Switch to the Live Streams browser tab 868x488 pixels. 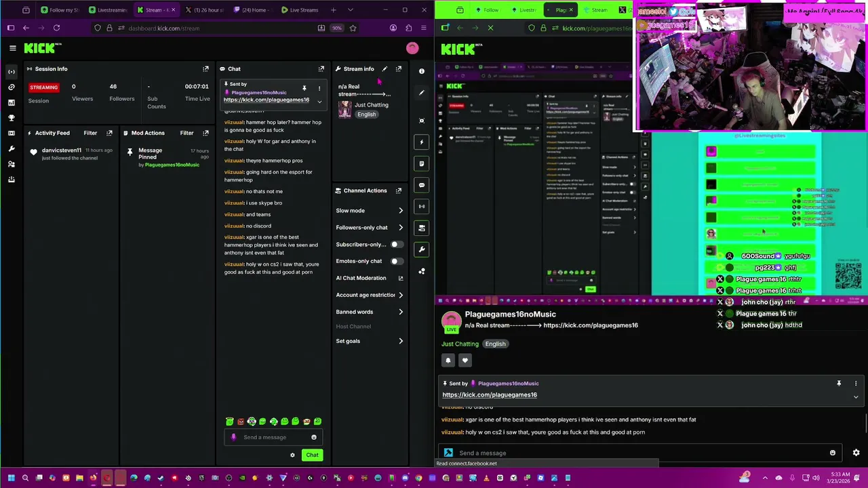(x=300, y=10)
